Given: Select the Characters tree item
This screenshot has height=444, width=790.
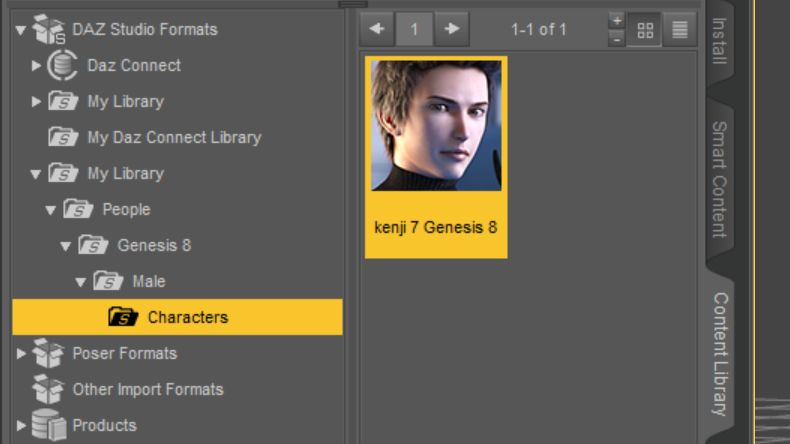Looking at the screenshot, I should tap(177, 317).
